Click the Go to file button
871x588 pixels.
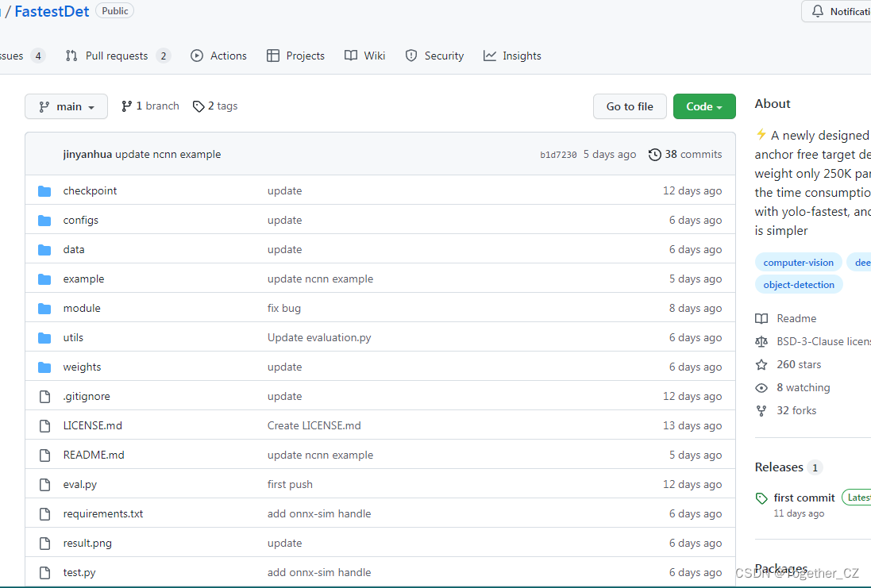(630, 106)
